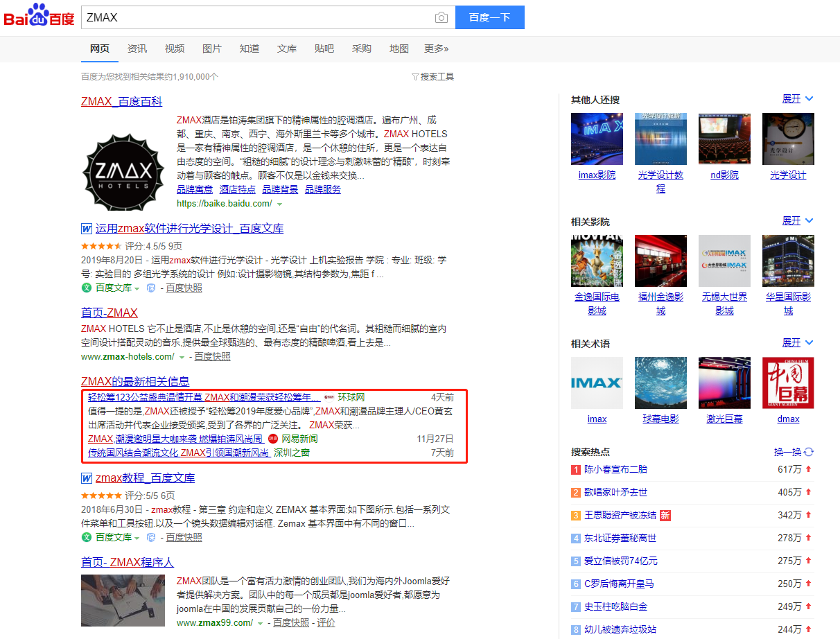Open ZMAX_百度百科 result link
The image size is (840, 639).
[122, 102]
